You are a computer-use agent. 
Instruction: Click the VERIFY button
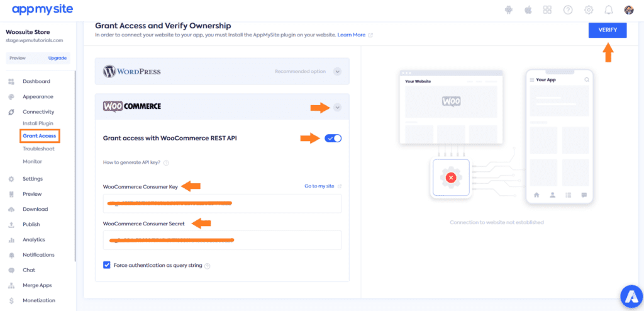tap(608, 30)
